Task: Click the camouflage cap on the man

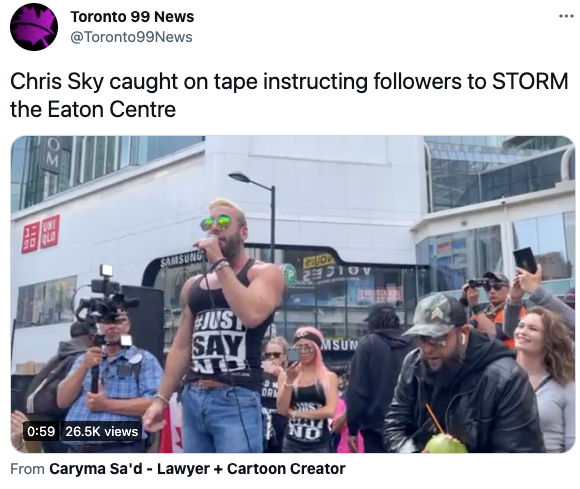Action: tap(435, 315)
